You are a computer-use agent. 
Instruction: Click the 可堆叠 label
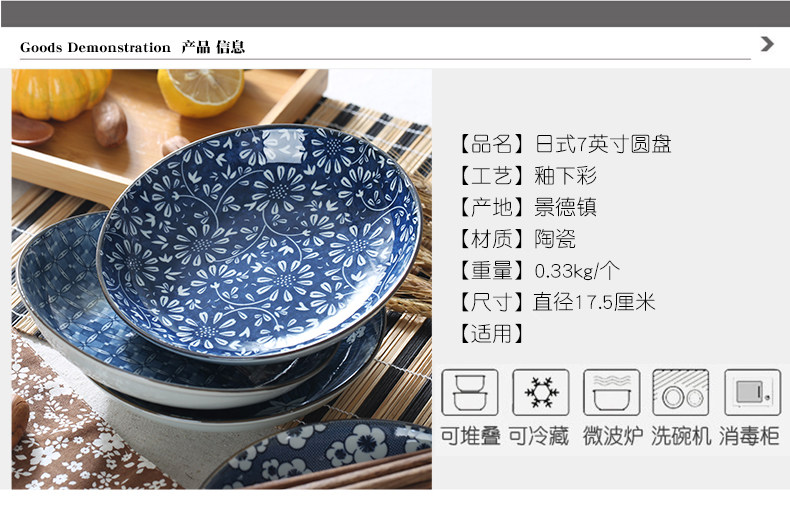pyautogui.click(x=471, y=436)
